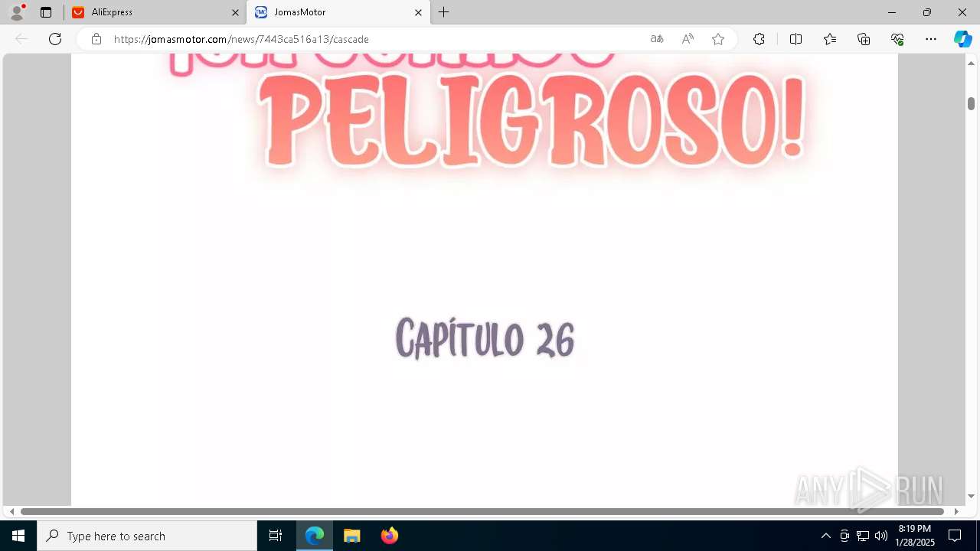Select the JomasMotor tab
The width and height of the screenshot is (980, 551).
coord(338,12)
